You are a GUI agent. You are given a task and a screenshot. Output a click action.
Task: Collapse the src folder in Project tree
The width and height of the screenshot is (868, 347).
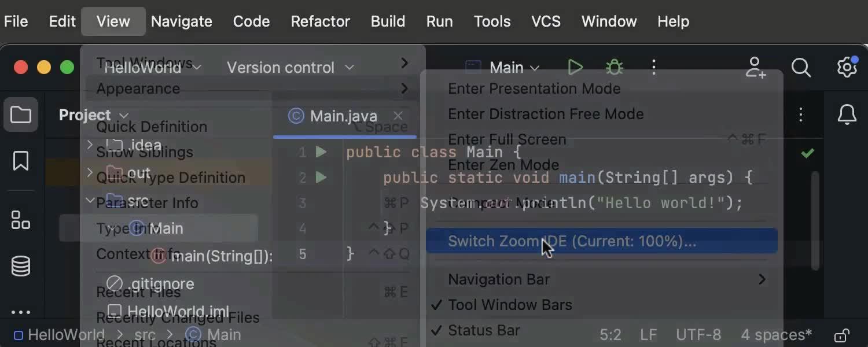click(x=90, y=201)
